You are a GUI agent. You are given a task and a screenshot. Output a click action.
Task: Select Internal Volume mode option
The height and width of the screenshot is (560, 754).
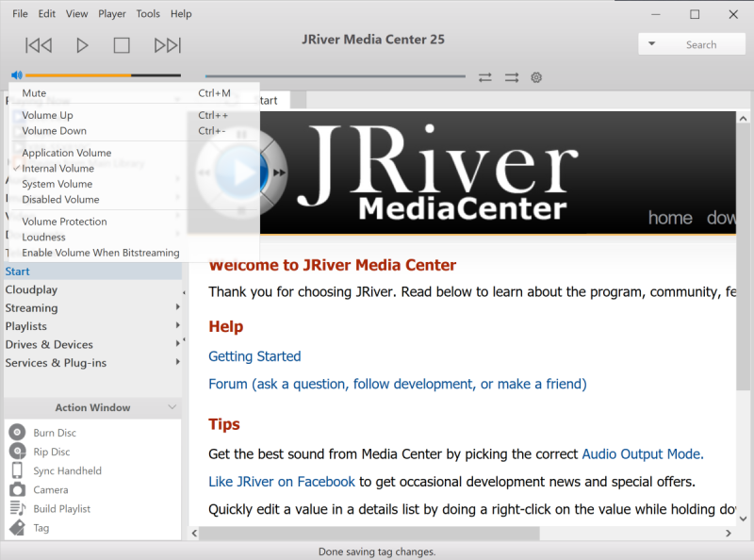point(57,169)
